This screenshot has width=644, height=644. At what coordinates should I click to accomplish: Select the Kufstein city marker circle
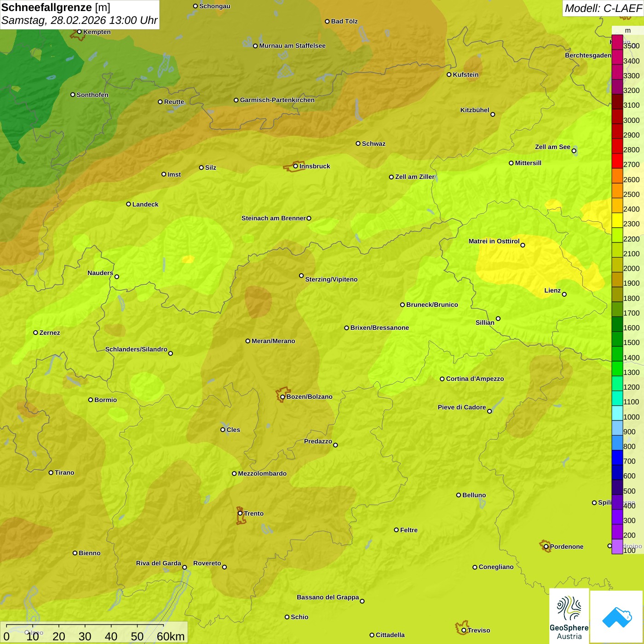449,75
